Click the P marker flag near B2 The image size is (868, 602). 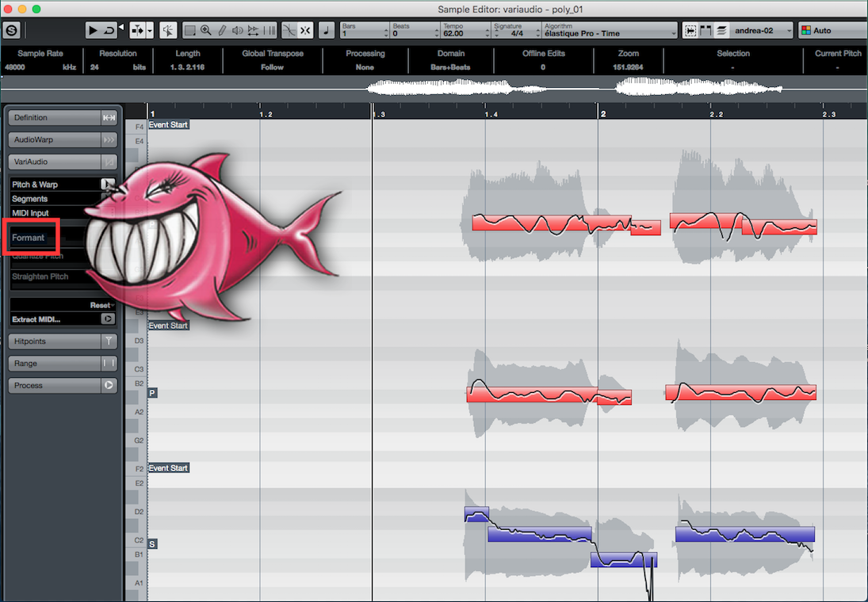click(x=152, y=393)
